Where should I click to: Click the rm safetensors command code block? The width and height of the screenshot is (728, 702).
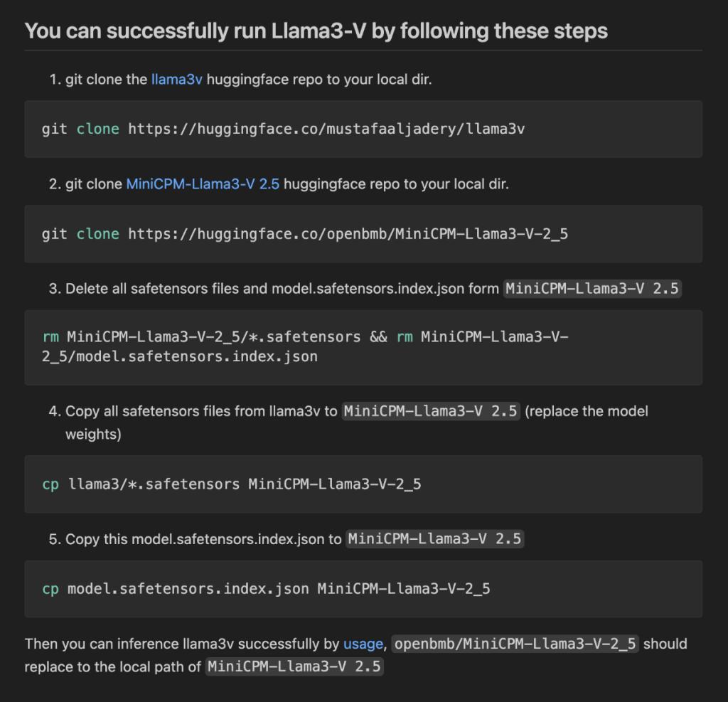363,346
